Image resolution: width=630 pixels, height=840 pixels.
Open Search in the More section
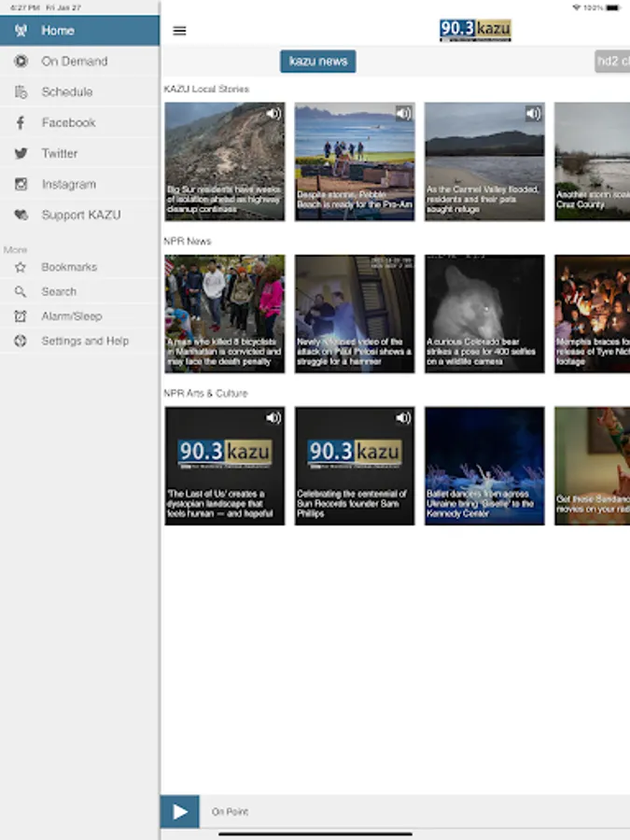tap(80, 291)
